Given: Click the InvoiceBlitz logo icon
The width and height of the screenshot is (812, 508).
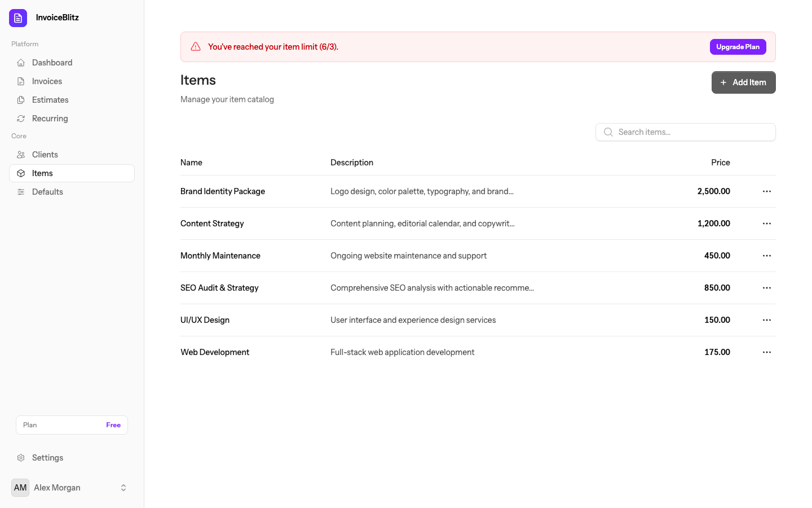Looking at the screenshot, I should 18,18.
